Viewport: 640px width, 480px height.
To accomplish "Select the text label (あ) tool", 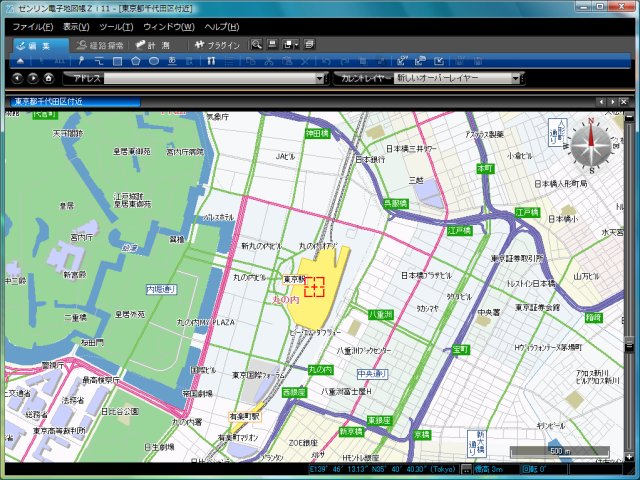I will tap(172, 61).
